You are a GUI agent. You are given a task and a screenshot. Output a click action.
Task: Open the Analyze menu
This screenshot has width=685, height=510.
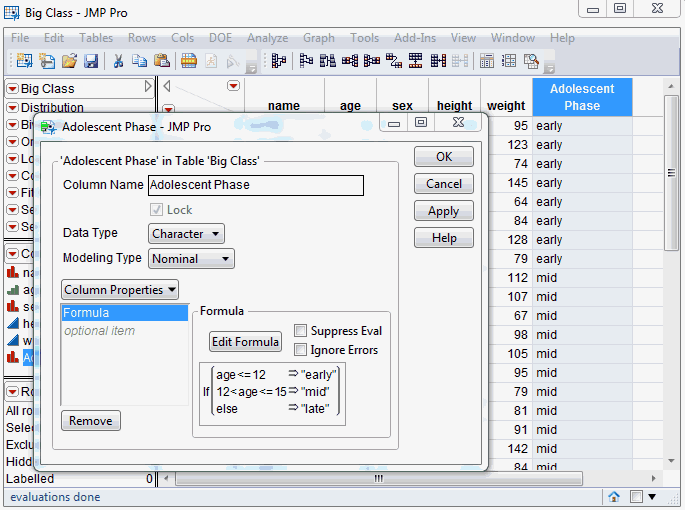(x=267, y=38)
